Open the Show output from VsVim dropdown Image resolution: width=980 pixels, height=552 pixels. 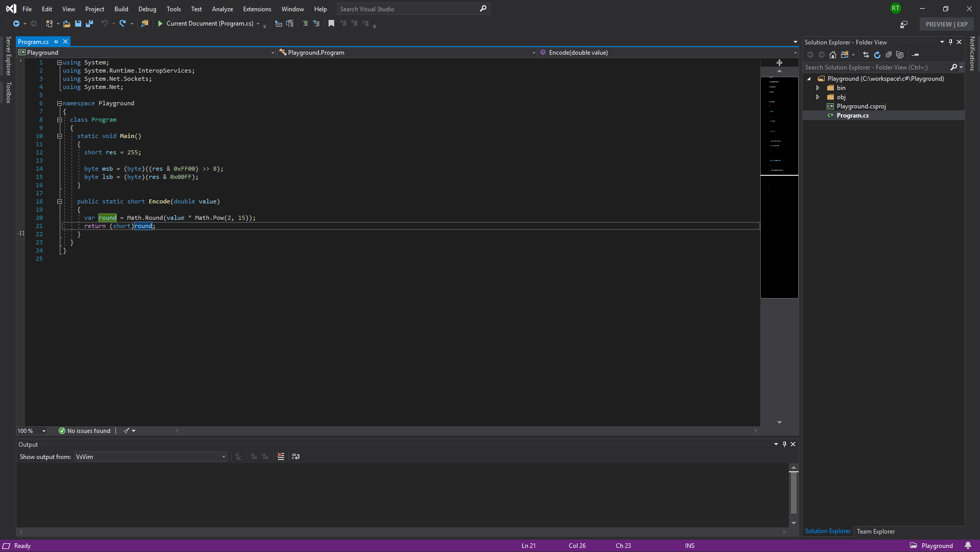(x=151, y=457)
